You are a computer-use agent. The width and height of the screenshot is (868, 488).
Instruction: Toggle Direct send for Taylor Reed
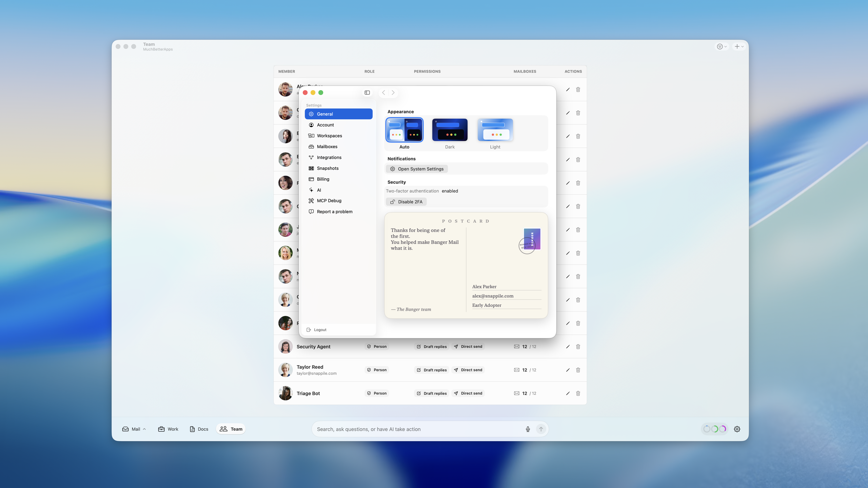468,370
